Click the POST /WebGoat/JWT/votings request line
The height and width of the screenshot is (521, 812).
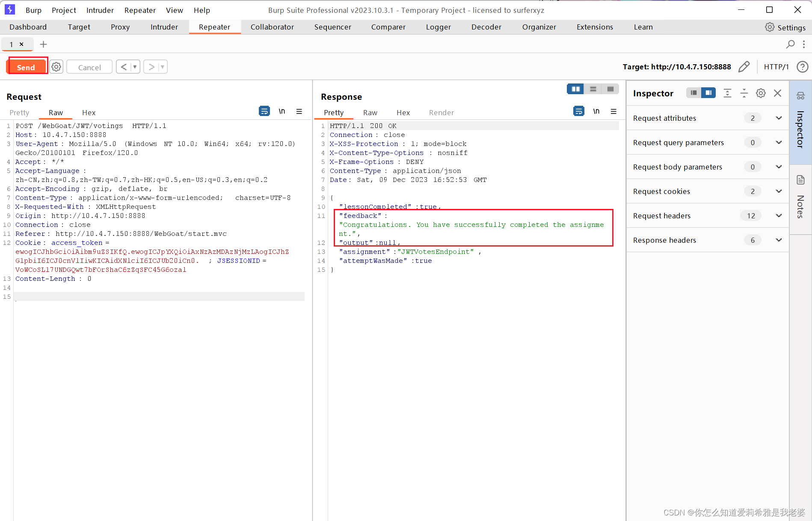tap(91, 126)
